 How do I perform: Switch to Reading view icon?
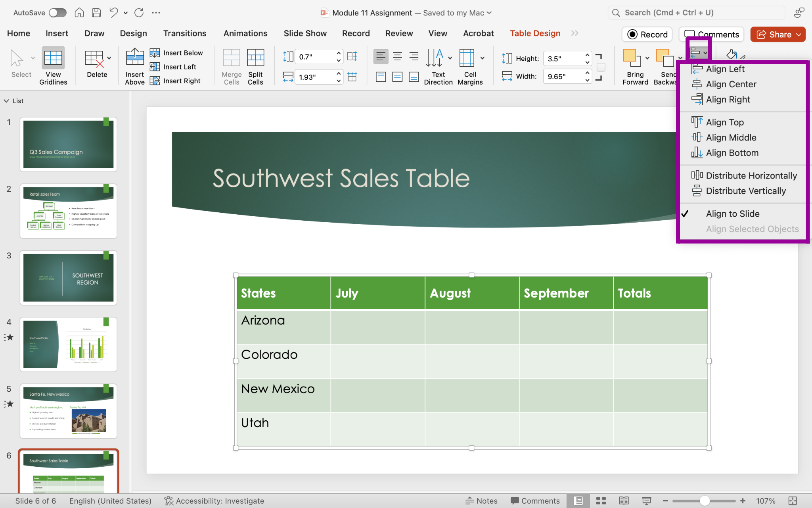click(624, 501)
